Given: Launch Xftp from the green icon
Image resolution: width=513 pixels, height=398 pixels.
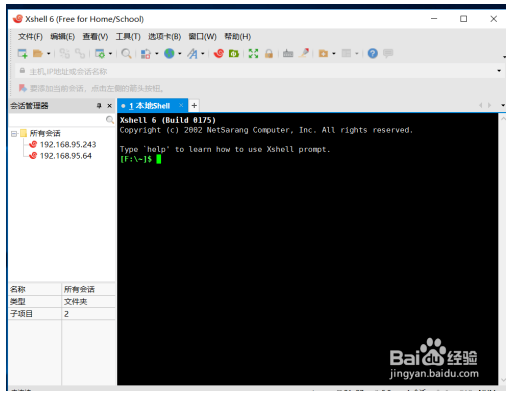Looking at the screenshot, I should click(x=234, y=53).
